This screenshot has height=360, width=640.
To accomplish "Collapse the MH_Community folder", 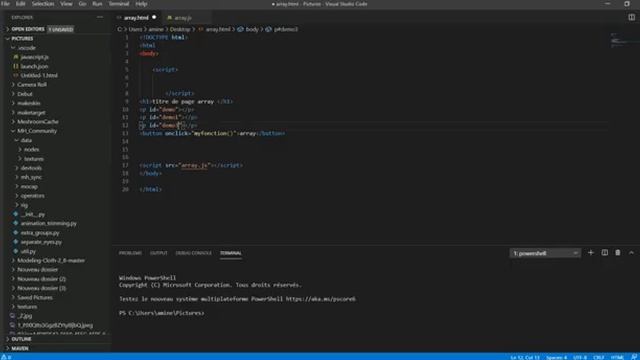I will [37, 131].
